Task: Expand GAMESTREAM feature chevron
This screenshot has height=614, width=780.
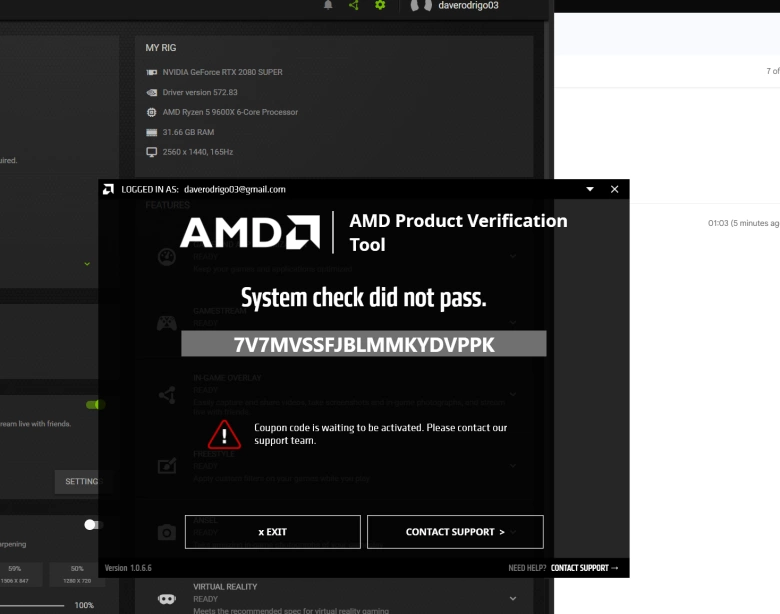Action: [512, 323]
